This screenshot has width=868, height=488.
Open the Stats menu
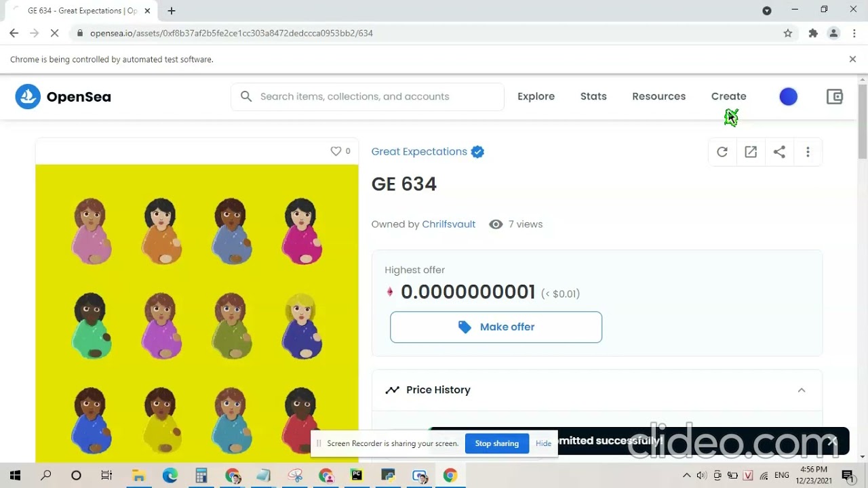593,96
